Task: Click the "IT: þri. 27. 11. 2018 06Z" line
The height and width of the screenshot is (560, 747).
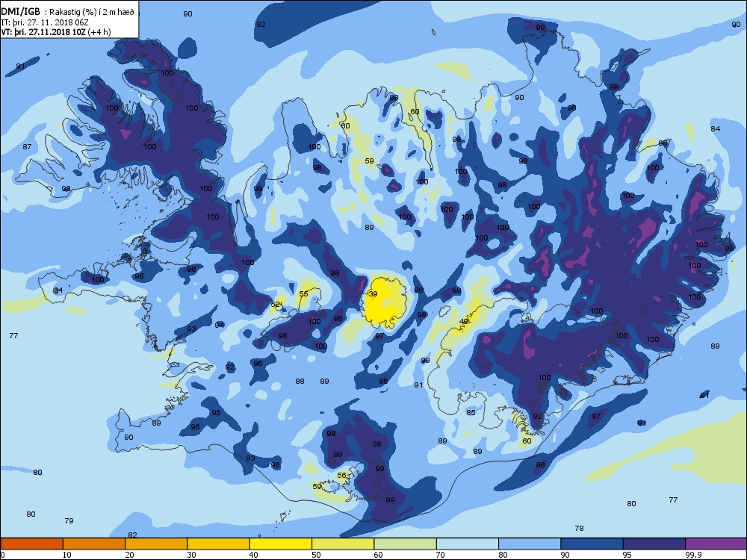Action: point(45,22)
